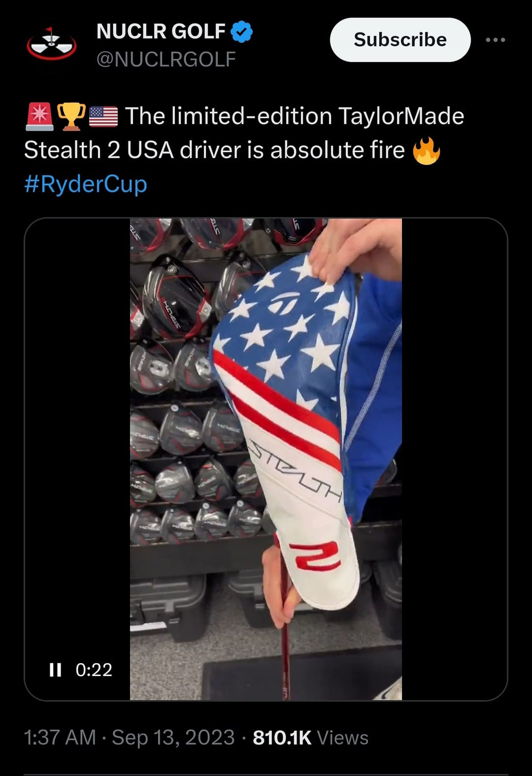Screen dimensions: 532x776
Task: Open the #RyderCup hashtag
Action: pos(86,184)
